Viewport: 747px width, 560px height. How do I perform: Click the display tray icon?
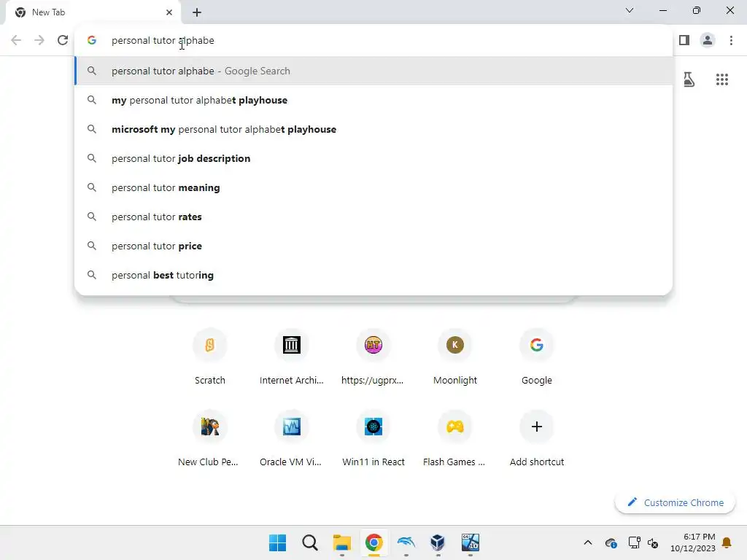(x=634, y=542)
